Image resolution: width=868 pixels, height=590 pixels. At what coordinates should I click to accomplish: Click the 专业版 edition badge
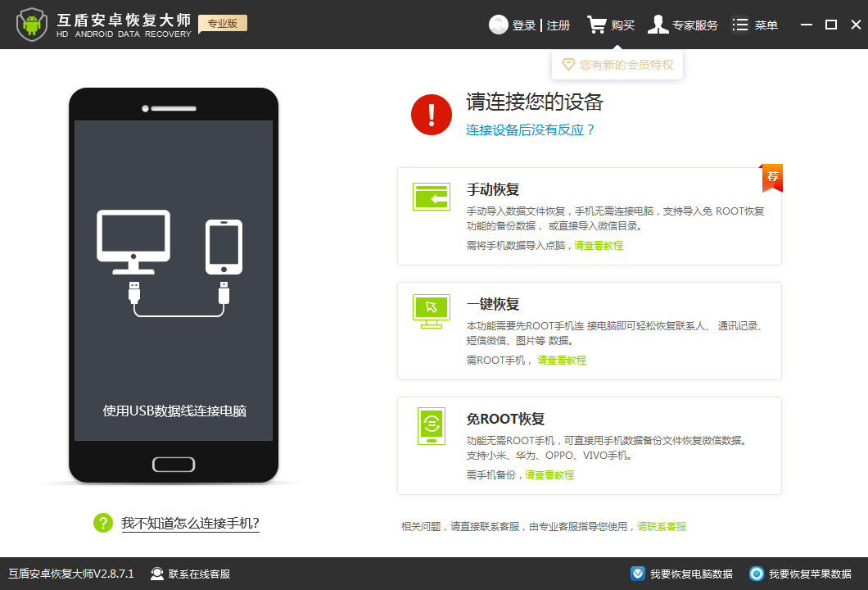coord(223,23)
